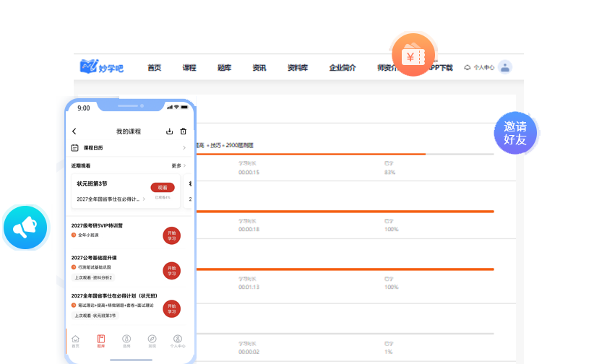Viewport: 594px width, 364px height.
Task: Click the orange coupon ticket icon
Action: (x=413, y=55)
